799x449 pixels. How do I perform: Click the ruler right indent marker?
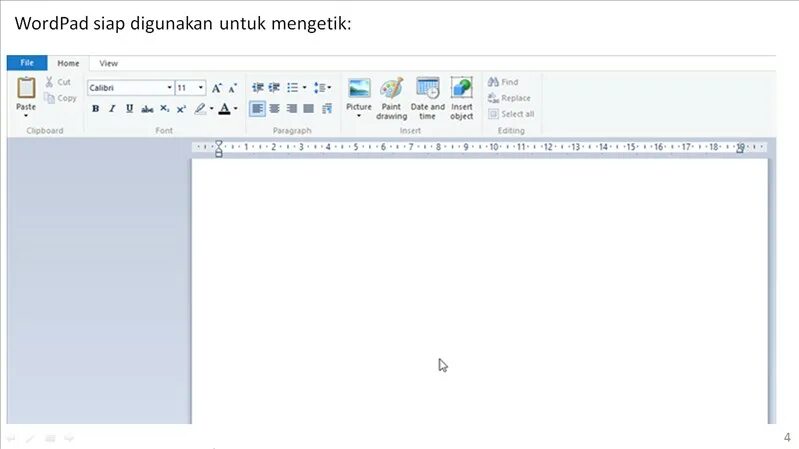click(740, 149)
